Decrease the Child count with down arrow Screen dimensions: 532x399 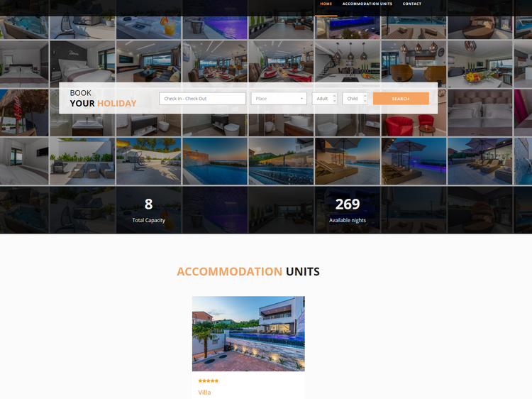pyautogui.click(x=365, y=101)
